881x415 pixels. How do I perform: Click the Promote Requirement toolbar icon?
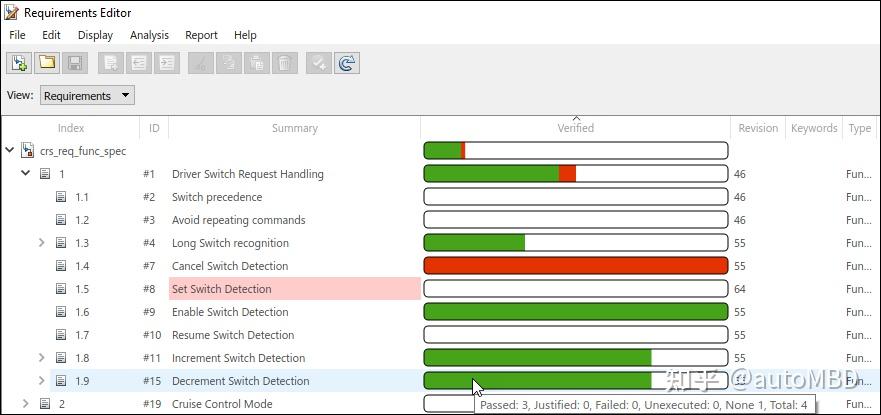[140, 63]
